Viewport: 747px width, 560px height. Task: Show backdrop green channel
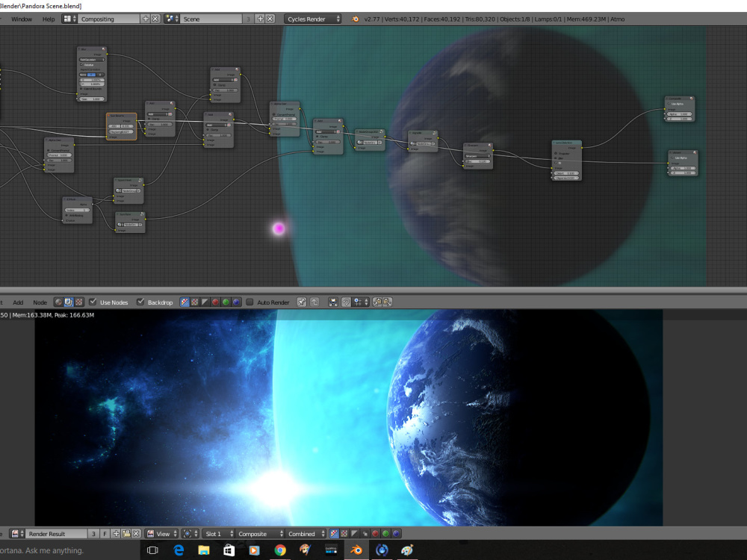[x=226, y=302]
